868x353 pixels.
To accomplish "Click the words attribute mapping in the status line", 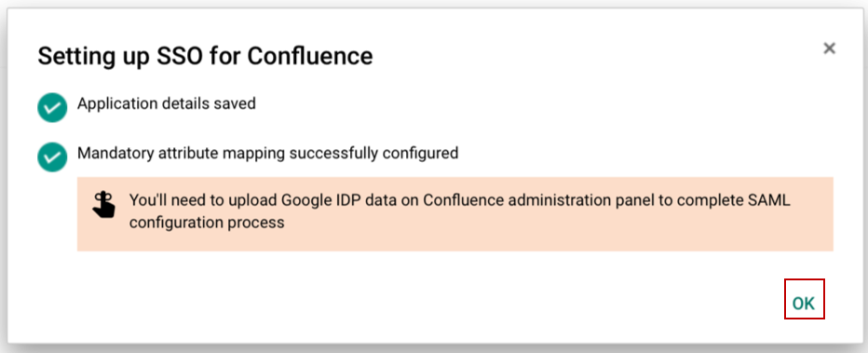I will click(x=222, y=154).
